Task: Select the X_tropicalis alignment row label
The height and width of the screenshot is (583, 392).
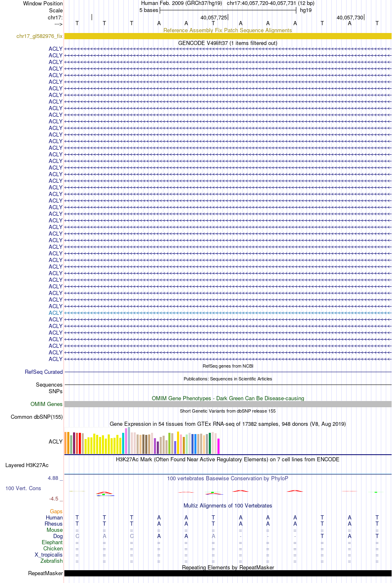Action: tap(49, 555)
